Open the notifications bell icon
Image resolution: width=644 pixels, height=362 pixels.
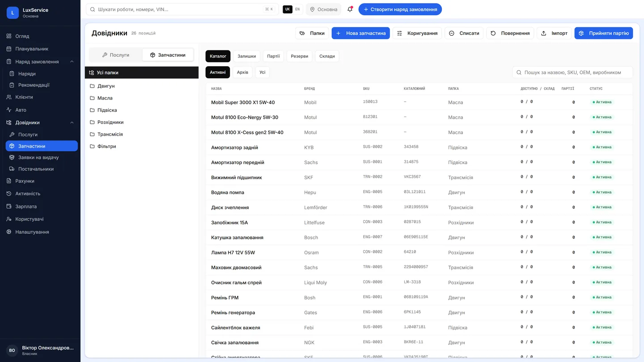tap(350, 9)
